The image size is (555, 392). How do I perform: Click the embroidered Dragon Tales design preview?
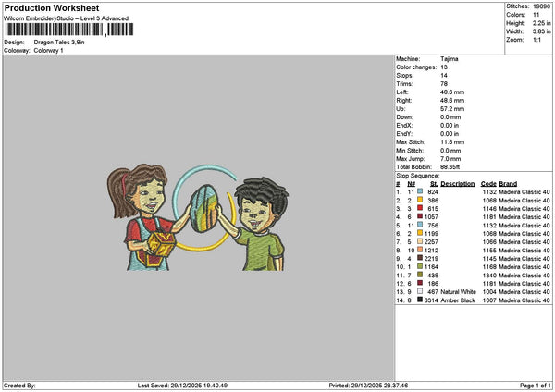198,217
